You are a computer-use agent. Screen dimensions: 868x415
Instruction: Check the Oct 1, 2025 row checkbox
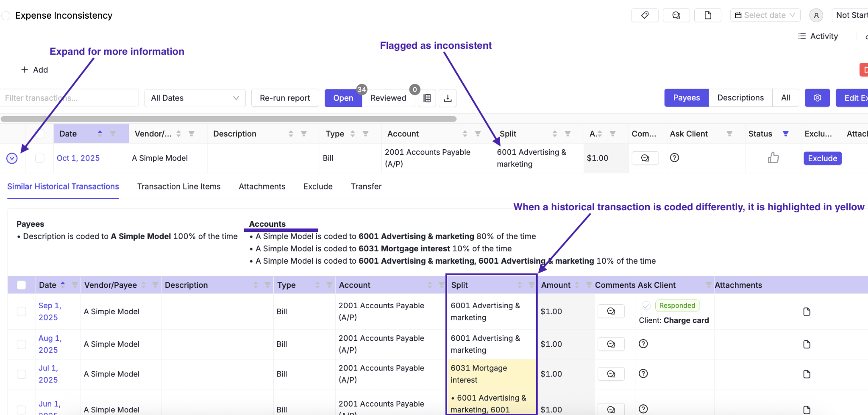pos(40,158)
